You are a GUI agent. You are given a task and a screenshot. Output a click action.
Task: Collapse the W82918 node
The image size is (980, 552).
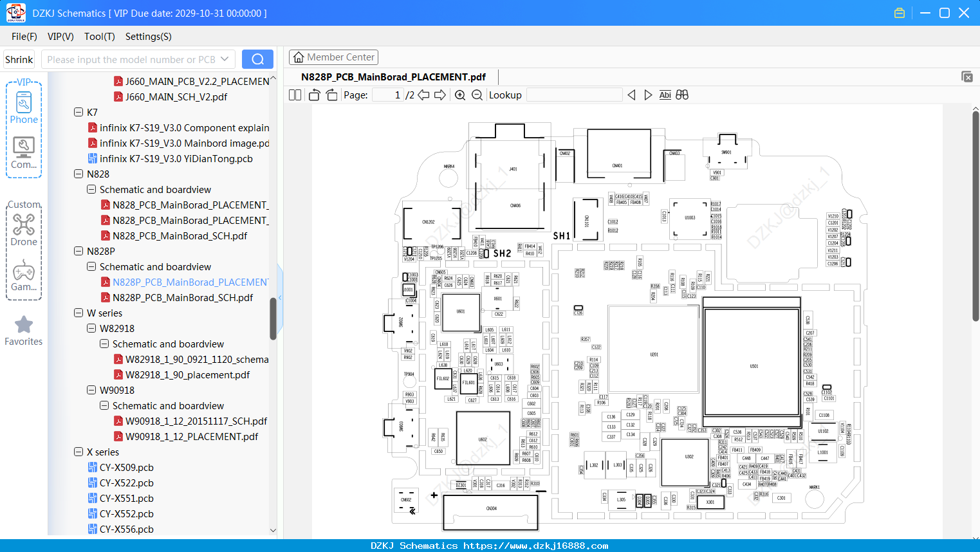[91, 328]
